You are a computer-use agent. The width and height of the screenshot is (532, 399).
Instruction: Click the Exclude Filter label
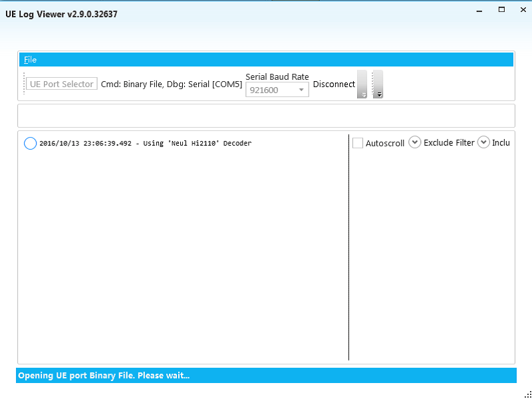[x=449, y=143]
